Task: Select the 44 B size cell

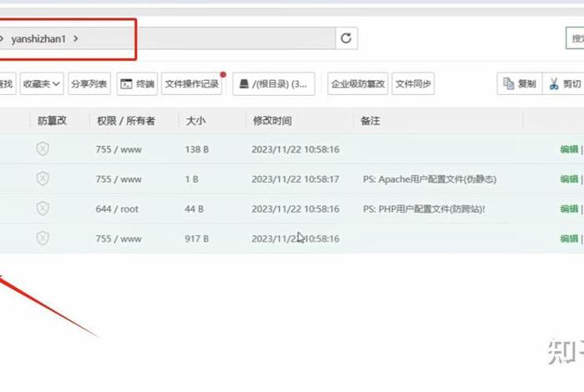Action: point(194,209)
